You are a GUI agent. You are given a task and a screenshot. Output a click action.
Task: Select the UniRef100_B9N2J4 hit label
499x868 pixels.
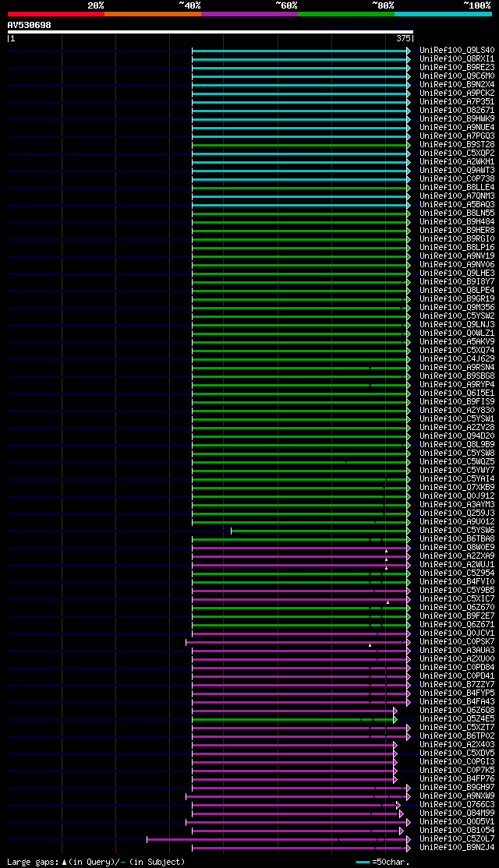point(457,848)
